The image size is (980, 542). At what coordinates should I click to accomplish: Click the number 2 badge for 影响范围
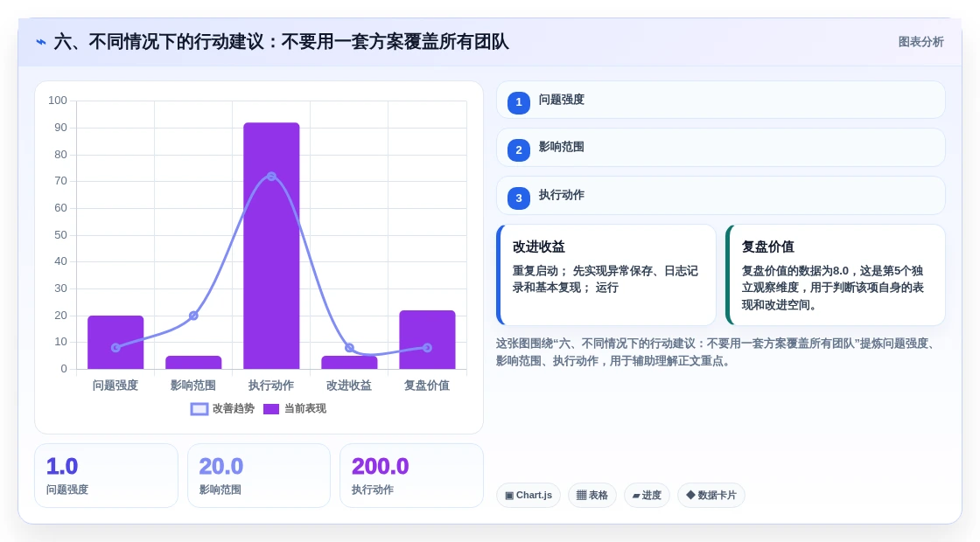pos(519,149)
